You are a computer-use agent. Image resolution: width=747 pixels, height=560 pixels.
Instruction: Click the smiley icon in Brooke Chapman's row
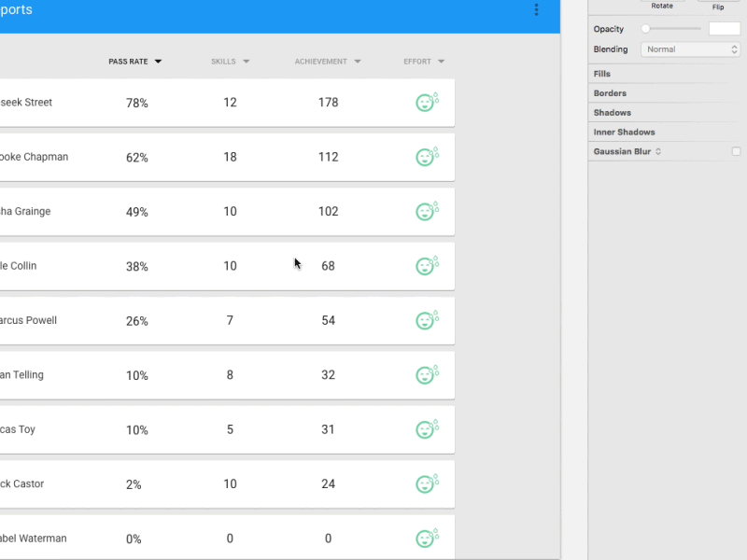click(427, 157)
